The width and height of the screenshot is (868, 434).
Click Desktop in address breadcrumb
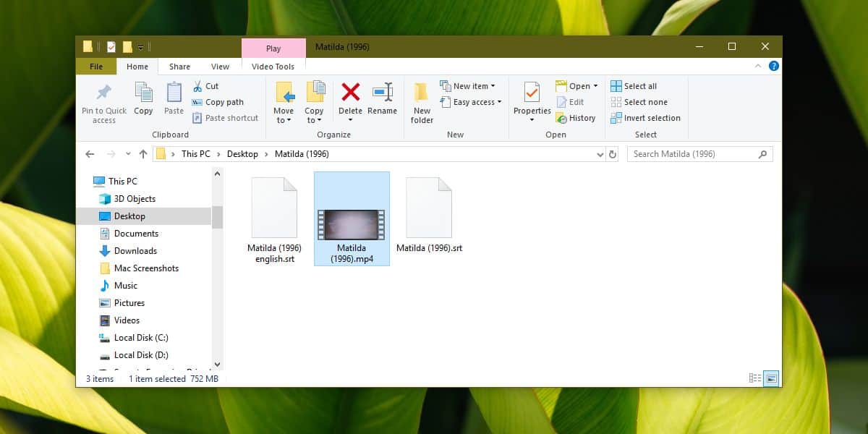[x=242, y=154]
